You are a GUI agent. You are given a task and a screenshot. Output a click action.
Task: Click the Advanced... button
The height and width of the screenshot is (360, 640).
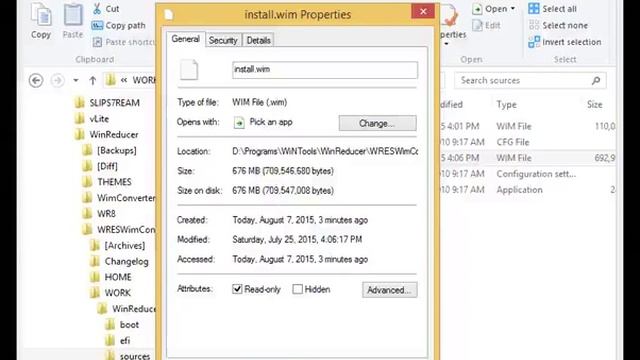[389, 290]
